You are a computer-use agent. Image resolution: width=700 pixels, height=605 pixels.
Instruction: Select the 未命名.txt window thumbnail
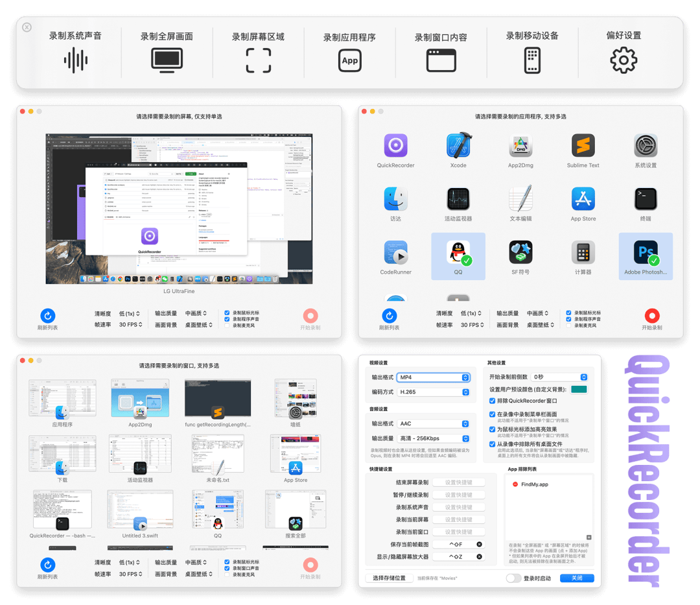tap(218, 454)
